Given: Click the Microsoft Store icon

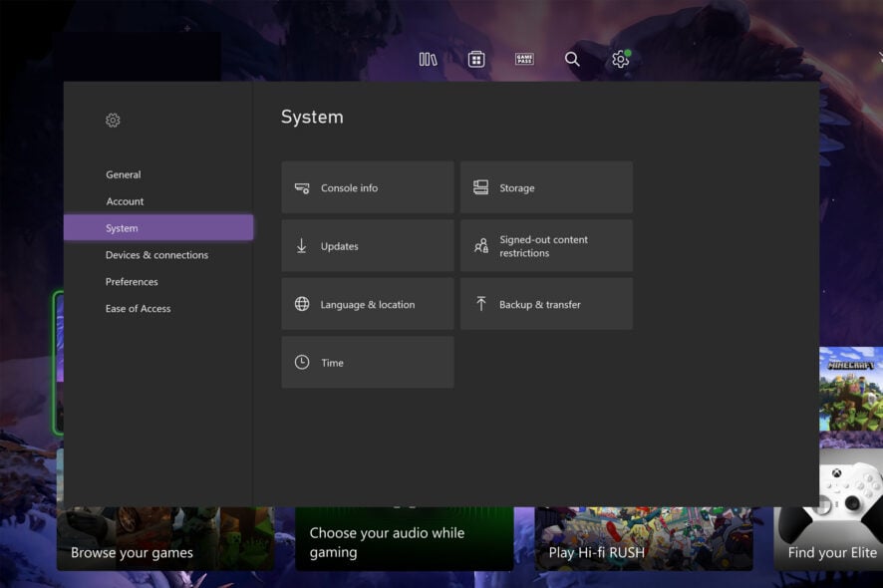Looking at the screenshot, I should (476, 59).
